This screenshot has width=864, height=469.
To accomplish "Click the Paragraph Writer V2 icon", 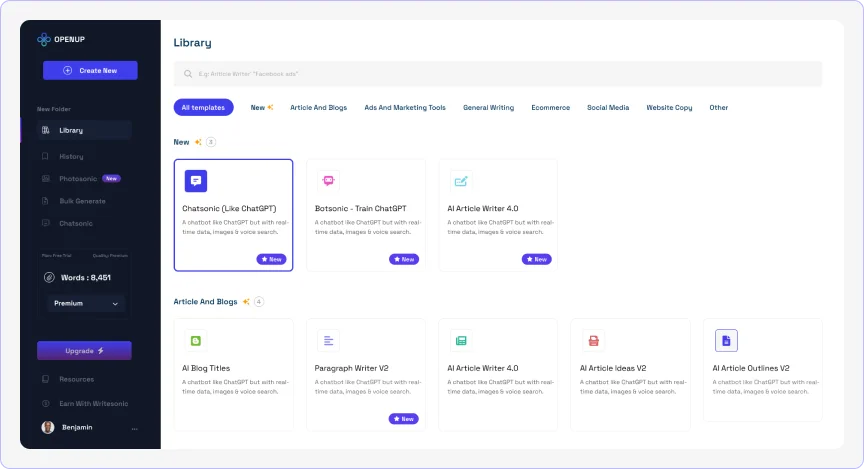I will click(328, 341).
